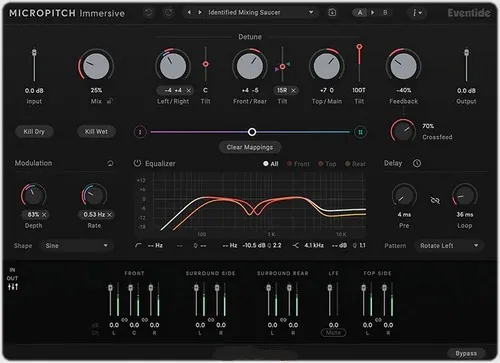This screenshot has height=363, width=500.
Task: Click the Top/Main detune knob
Action: (327, 66)
